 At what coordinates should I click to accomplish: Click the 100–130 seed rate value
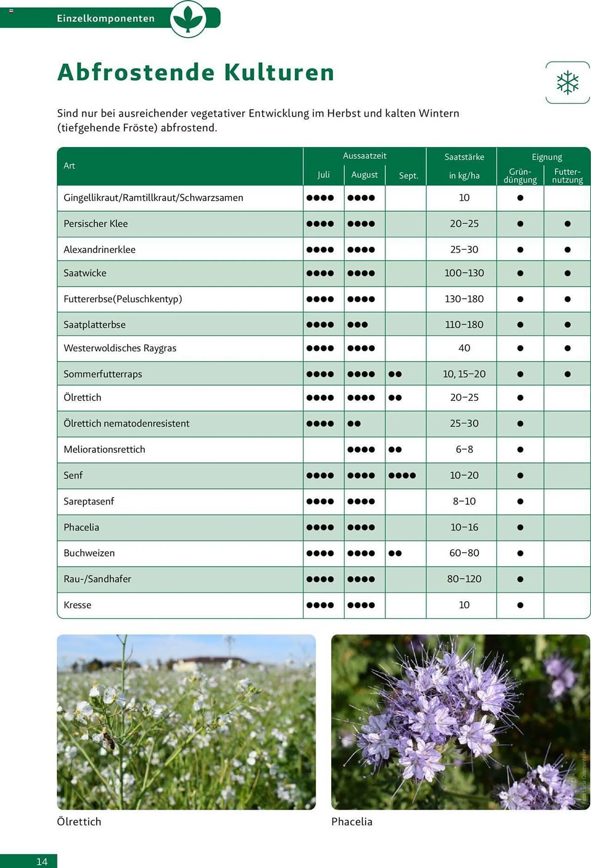[x=464, y=273]
